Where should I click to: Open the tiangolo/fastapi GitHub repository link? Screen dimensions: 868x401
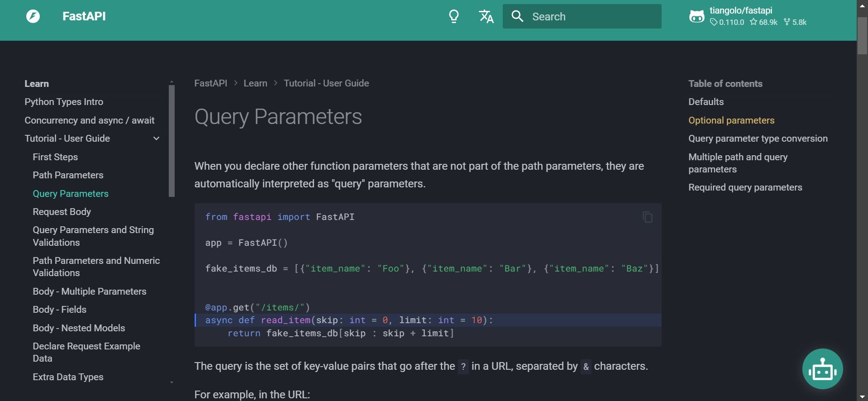click(x=748, y=16)
